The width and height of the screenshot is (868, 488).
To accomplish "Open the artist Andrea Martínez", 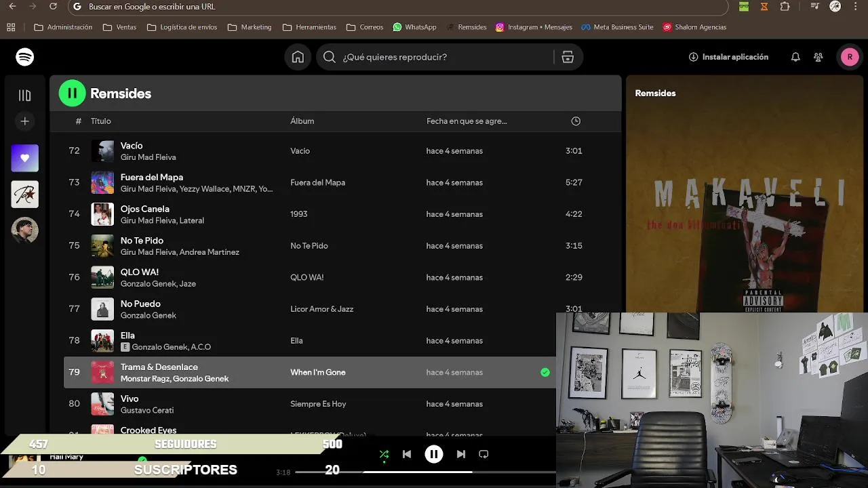I will (x=210, y=252).
